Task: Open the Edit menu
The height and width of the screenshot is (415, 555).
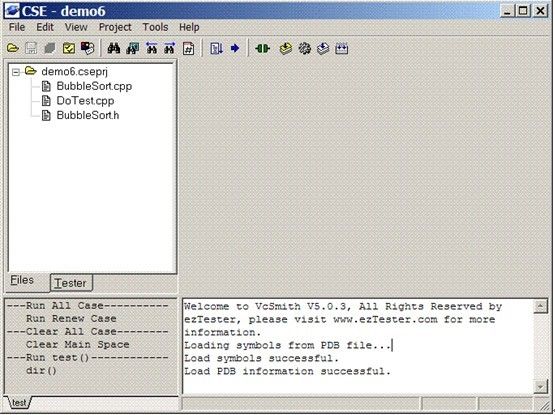Action: pos(45,27)
